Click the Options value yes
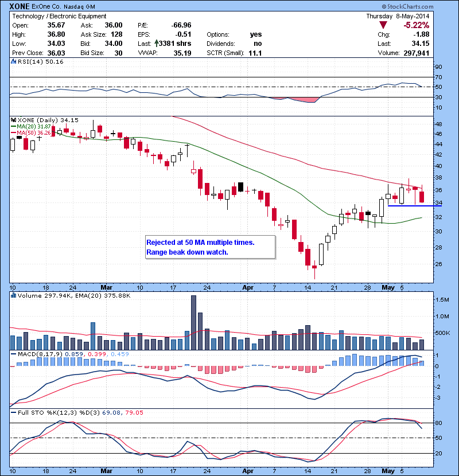The width and height of the screenshot is (459, 476). tap(256, 34)
